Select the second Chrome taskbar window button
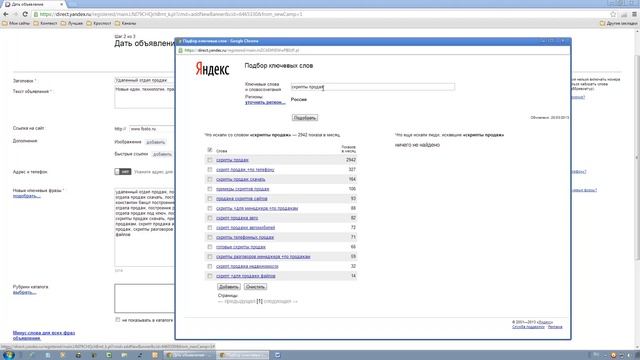This screenshot has height=360, width=640. click(x=243, y=355)
